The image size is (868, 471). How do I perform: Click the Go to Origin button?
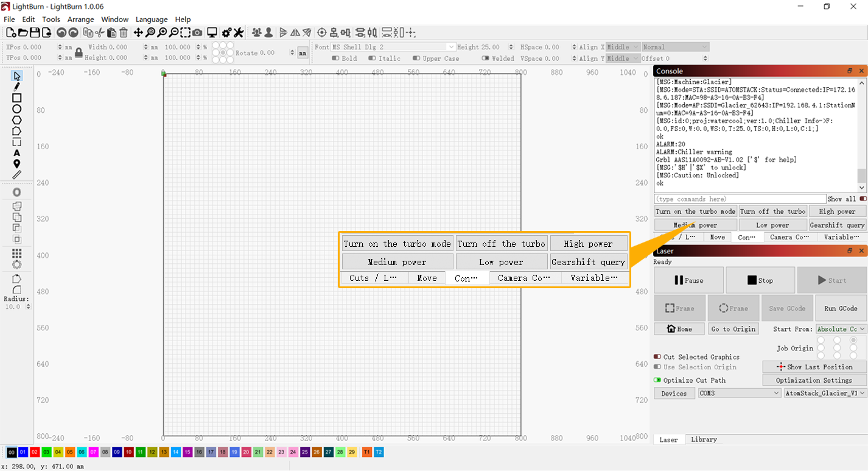[733, 329]
